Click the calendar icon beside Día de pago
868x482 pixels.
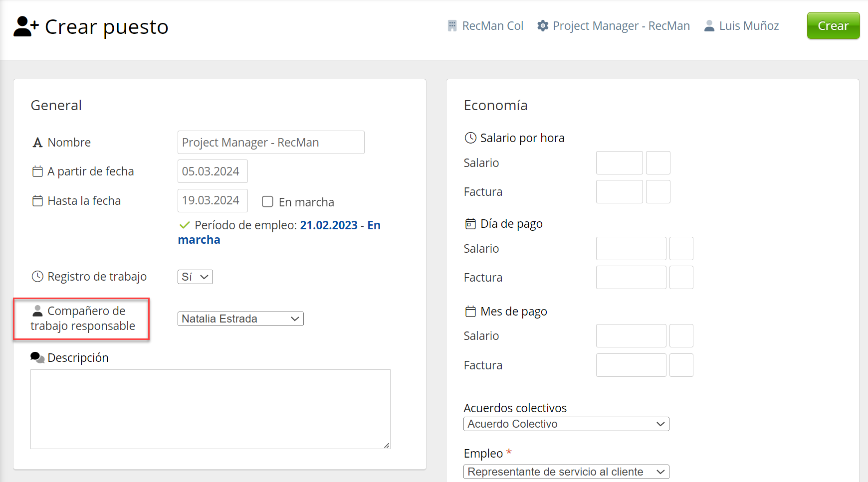pyautogui.click(x=470, y=224)
